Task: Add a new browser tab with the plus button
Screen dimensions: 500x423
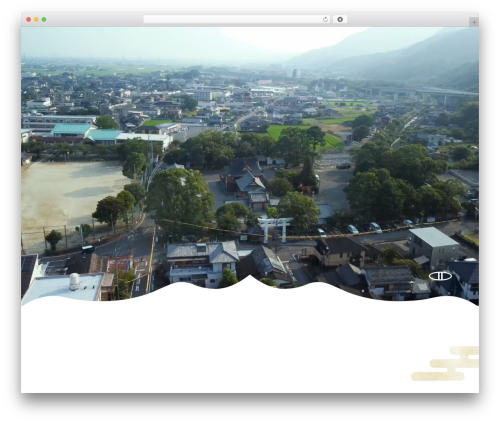Action: click(x=474, y=22)
